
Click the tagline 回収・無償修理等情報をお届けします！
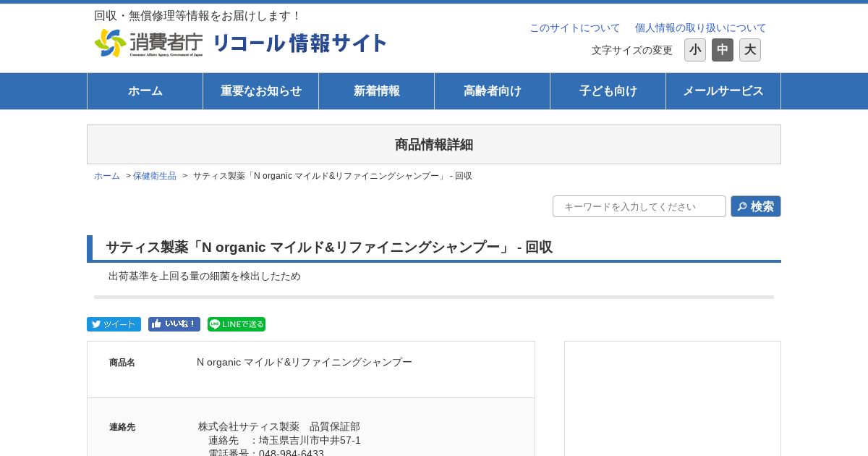click(197, 15)
